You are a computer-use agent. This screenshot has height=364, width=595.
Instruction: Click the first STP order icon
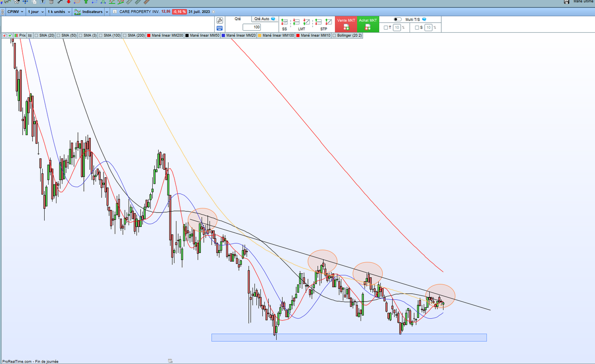tap(319, 22)
